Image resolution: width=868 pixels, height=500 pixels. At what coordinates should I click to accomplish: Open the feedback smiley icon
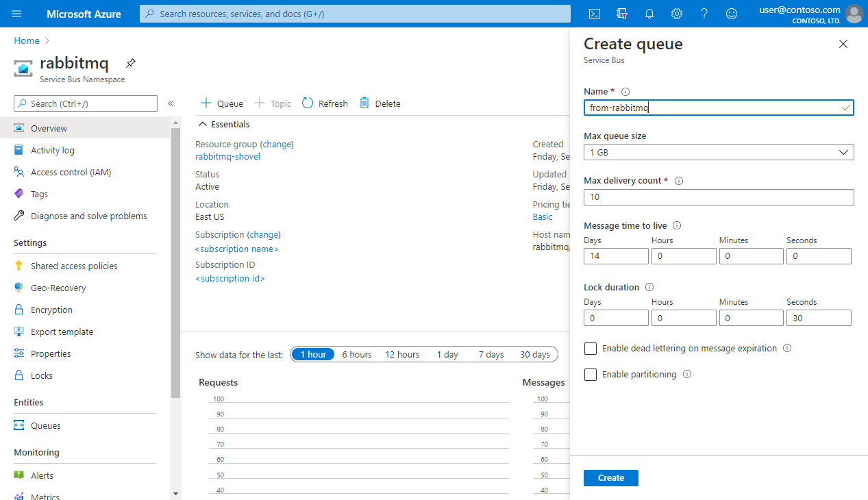pos(732,14)
